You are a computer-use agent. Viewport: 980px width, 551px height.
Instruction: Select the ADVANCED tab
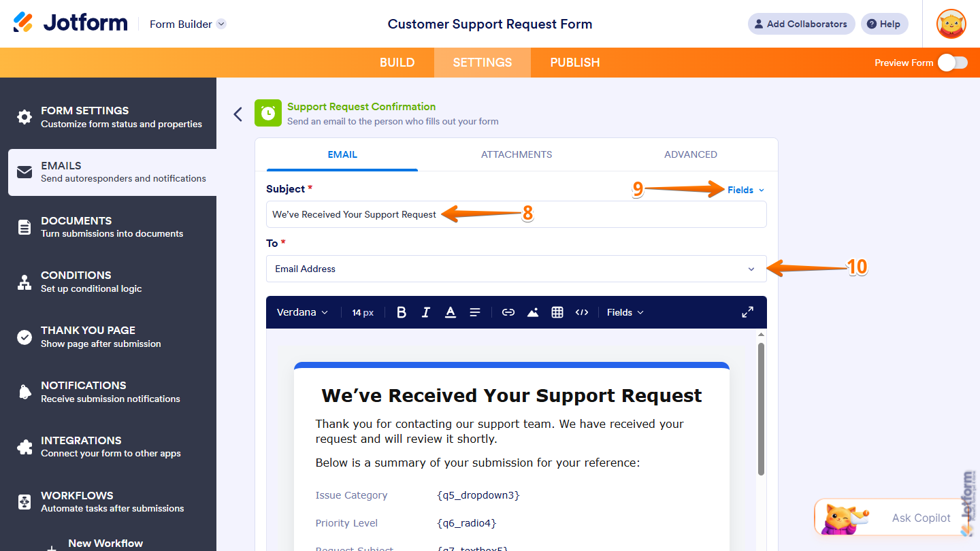[x=691, y=154]
